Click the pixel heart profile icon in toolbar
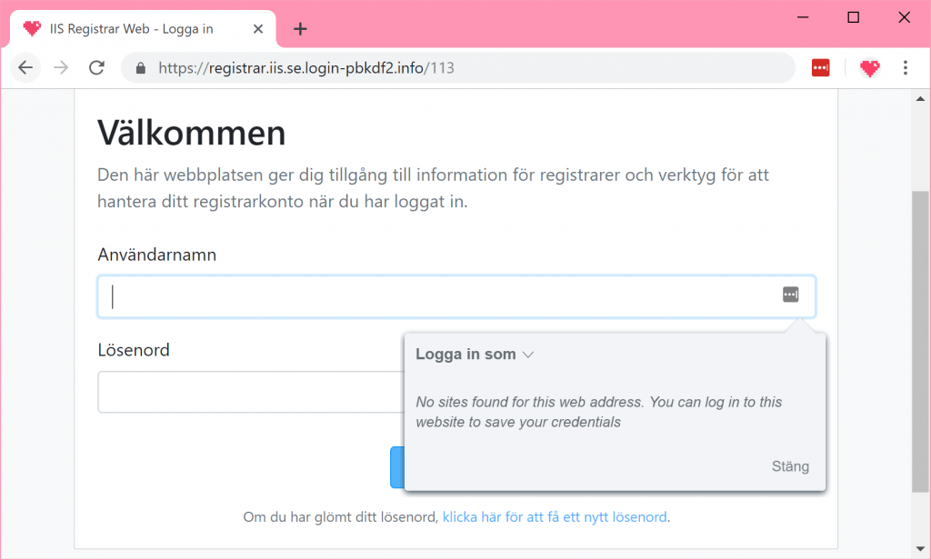The image size is (931, 560). point(870,67)
